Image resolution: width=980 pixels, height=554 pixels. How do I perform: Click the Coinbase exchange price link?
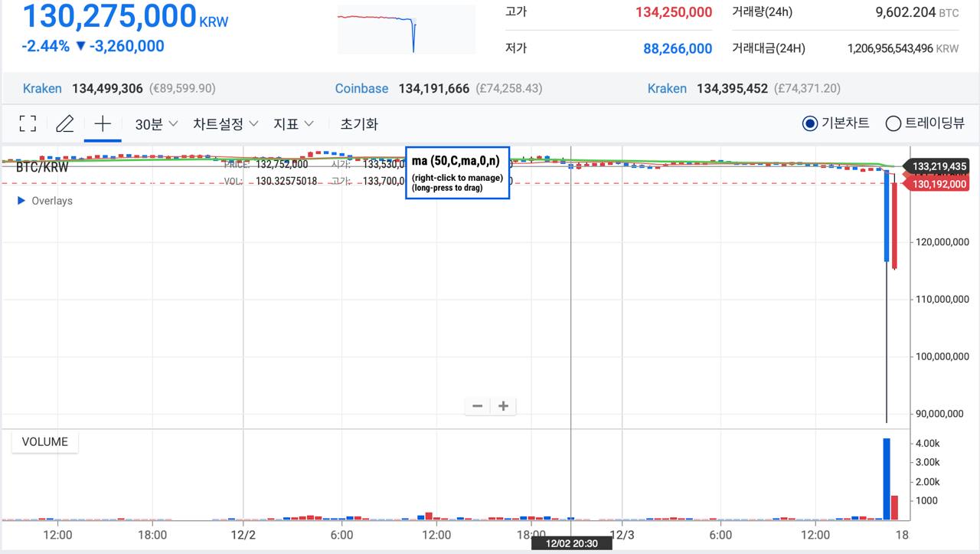439,89
